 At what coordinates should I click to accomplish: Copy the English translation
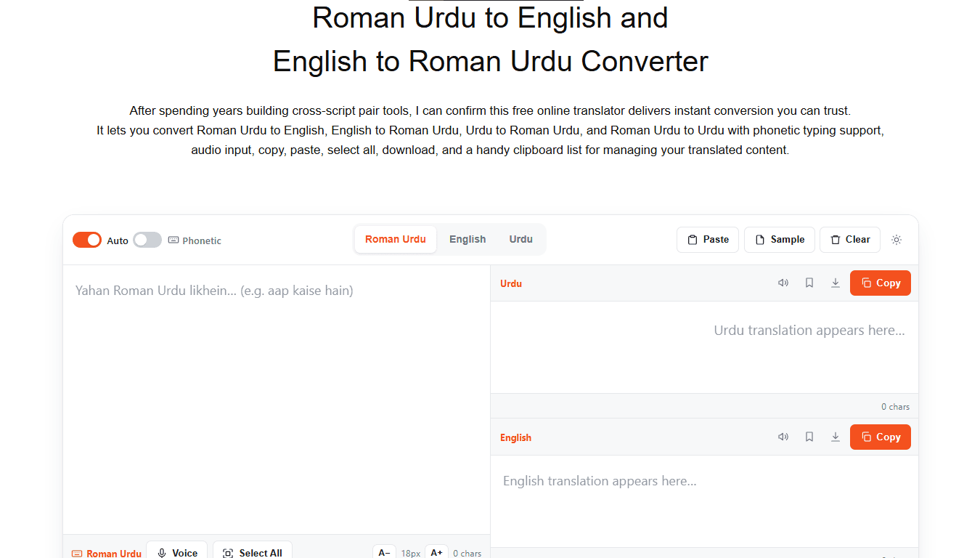881,437
